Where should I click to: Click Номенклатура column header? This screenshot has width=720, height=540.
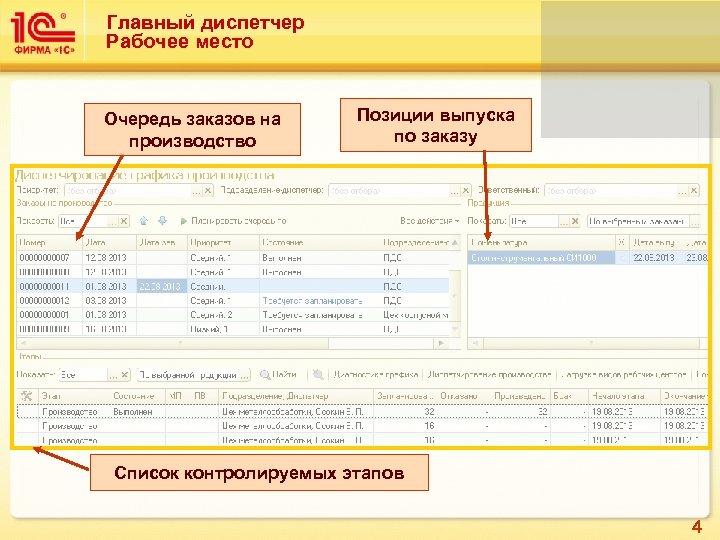pyautogui.click(x=542, y=242)
